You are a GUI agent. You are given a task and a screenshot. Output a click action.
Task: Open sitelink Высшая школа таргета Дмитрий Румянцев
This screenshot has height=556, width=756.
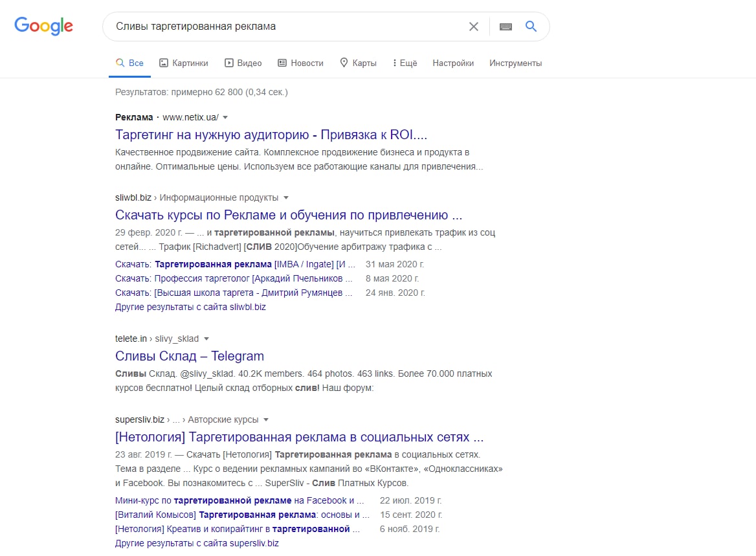(234, 293)
